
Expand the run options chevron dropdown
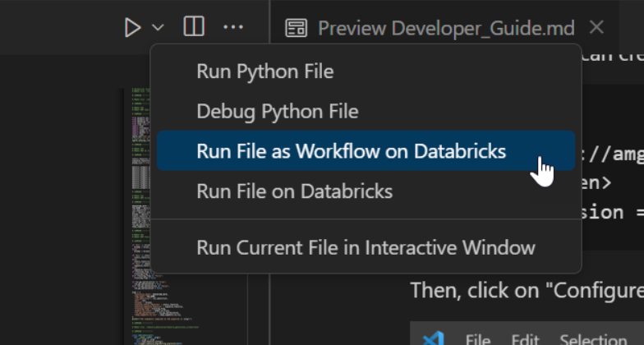158,28
